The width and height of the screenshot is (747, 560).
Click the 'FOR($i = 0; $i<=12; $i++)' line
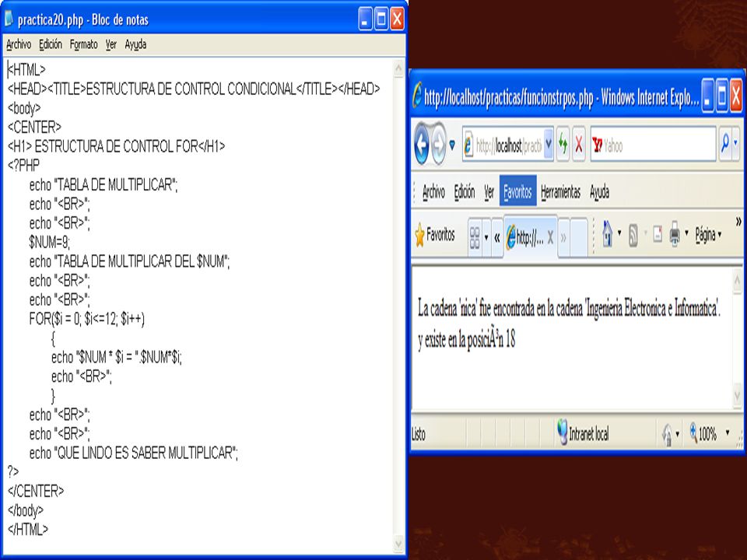86,319
